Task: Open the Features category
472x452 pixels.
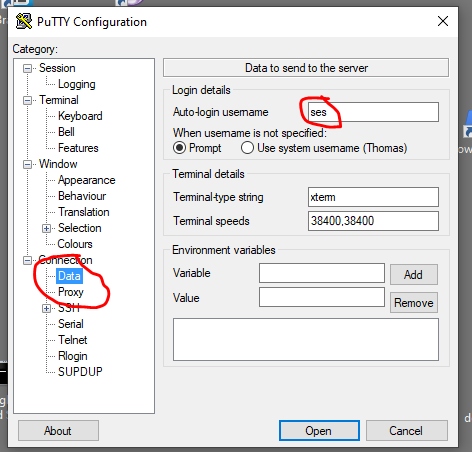Action: click(x=78, y=148)
